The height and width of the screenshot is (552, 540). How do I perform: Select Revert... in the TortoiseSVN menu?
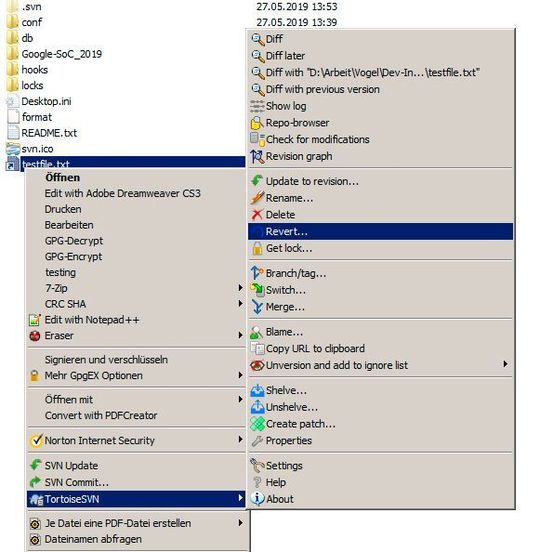point(380,232)
